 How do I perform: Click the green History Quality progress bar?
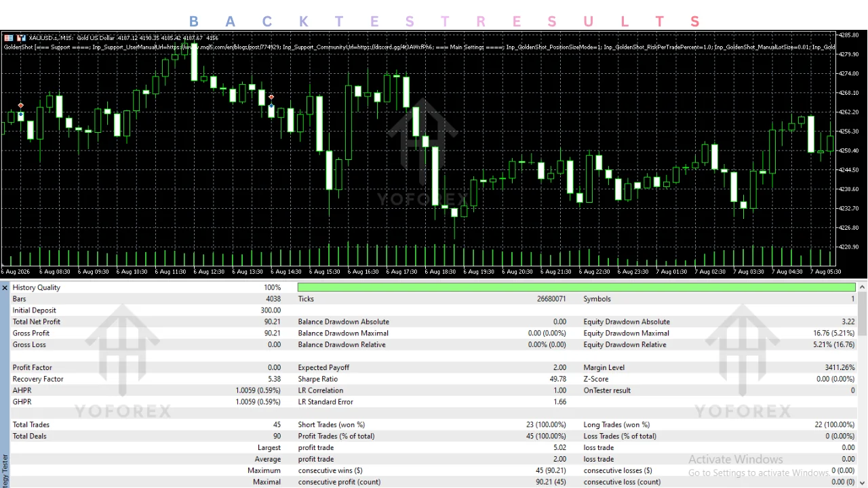pos(576,287)
